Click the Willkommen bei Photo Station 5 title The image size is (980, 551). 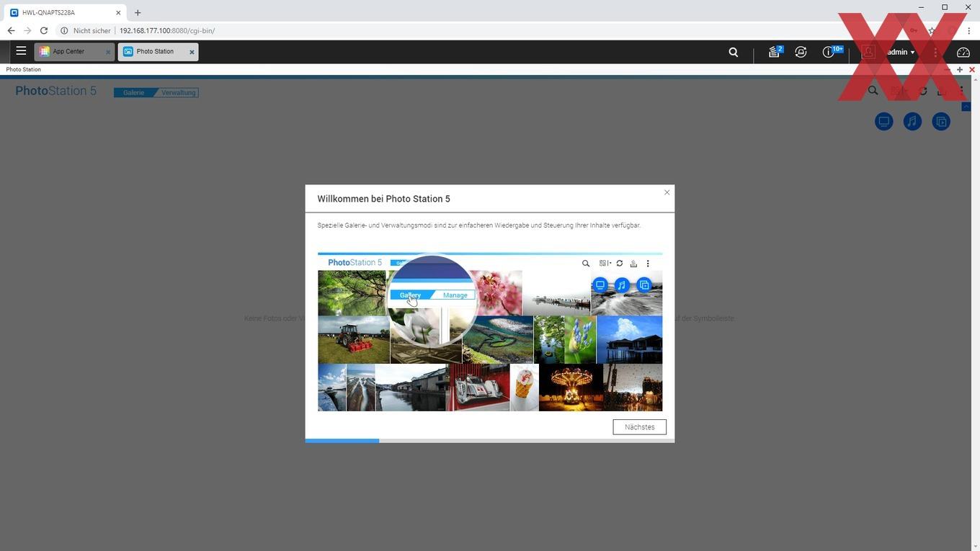tap(383, 199)
